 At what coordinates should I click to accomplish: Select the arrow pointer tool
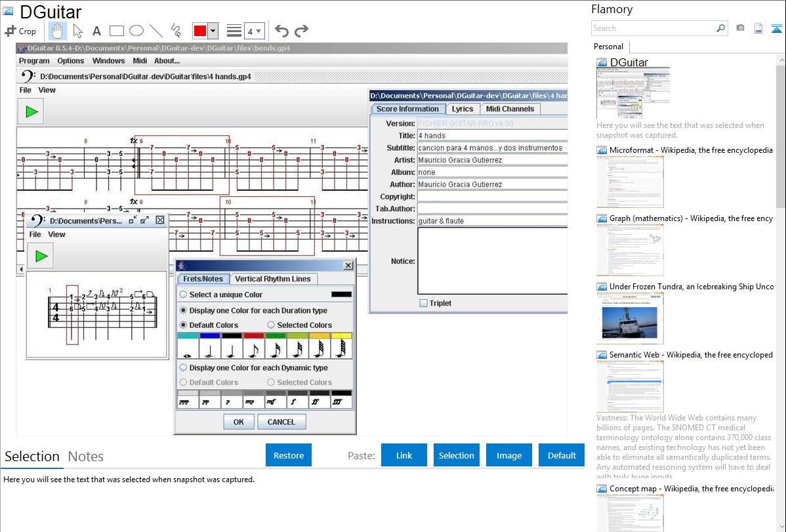click(77, 31)
